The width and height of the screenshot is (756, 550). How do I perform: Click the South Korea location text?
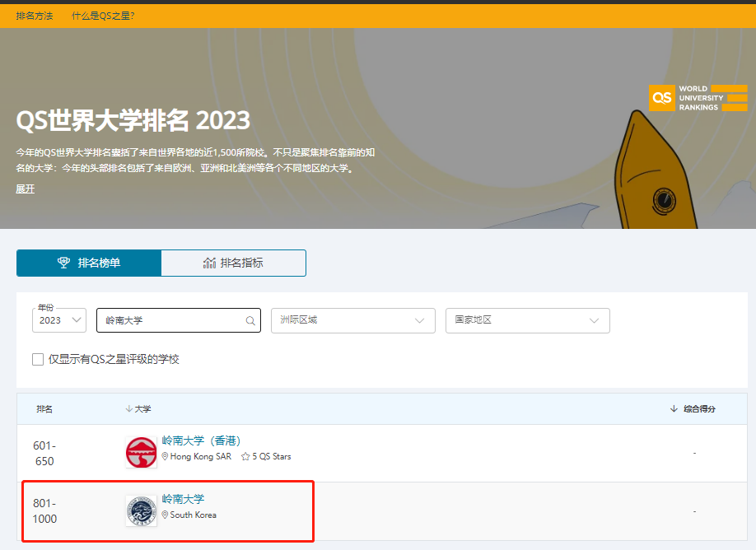194,515
